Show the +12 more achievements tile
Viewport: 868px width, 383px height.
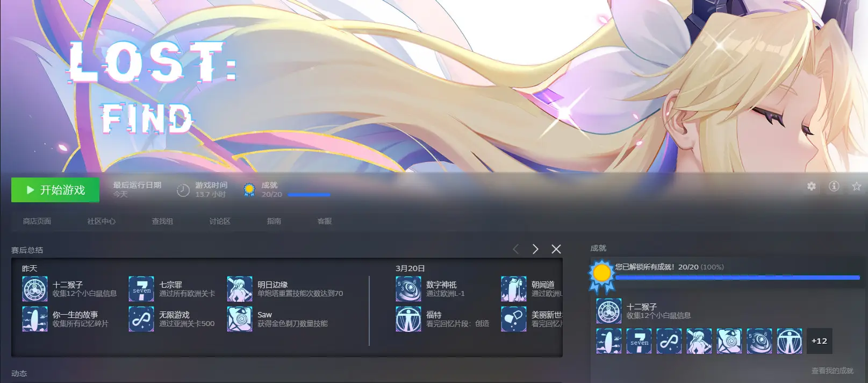pos(820,341)
